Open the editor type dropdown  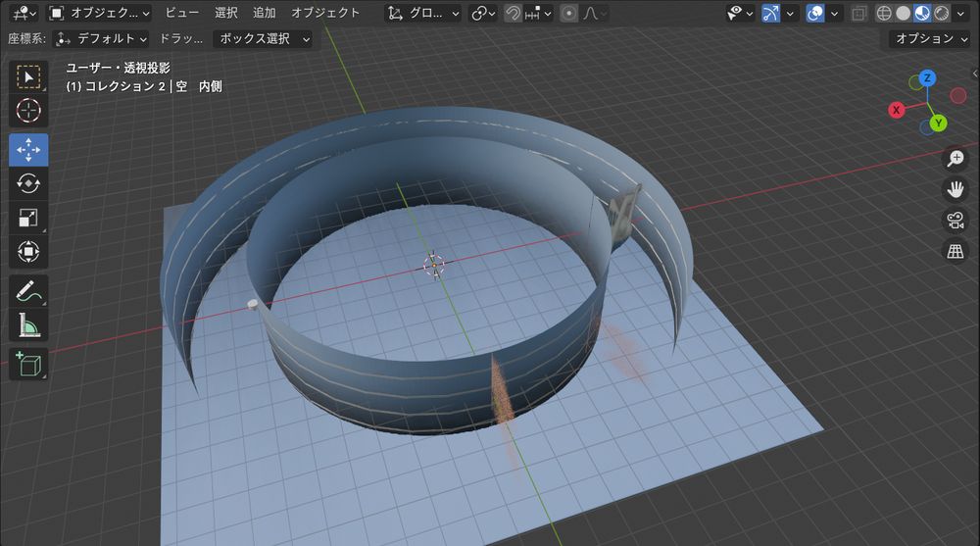pyautogui.click(x=25, y=13)
